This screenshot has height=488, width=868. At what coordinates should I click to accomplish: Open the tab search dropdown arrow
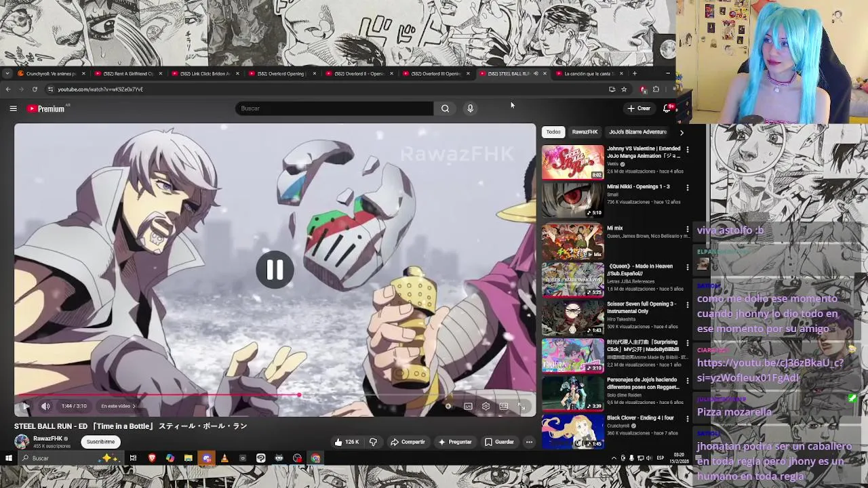coord(7,73)
